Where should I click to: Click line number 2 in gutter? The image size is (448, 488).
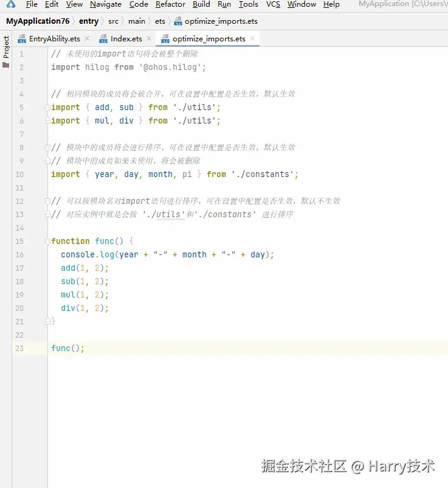21,68
